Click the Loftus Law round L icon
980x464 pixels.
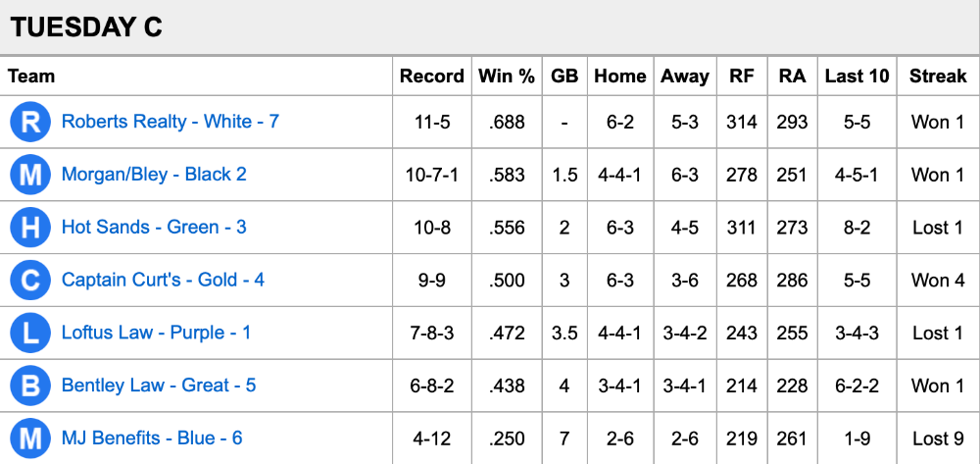pyautogui.click(x=30, y=334)
